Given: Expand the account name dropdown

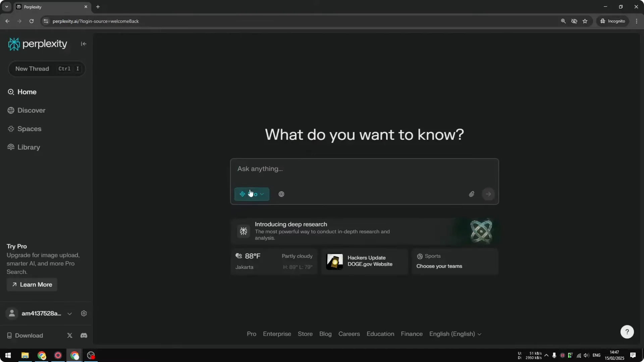Looking at the screenshot, I should tap(70, 313).
